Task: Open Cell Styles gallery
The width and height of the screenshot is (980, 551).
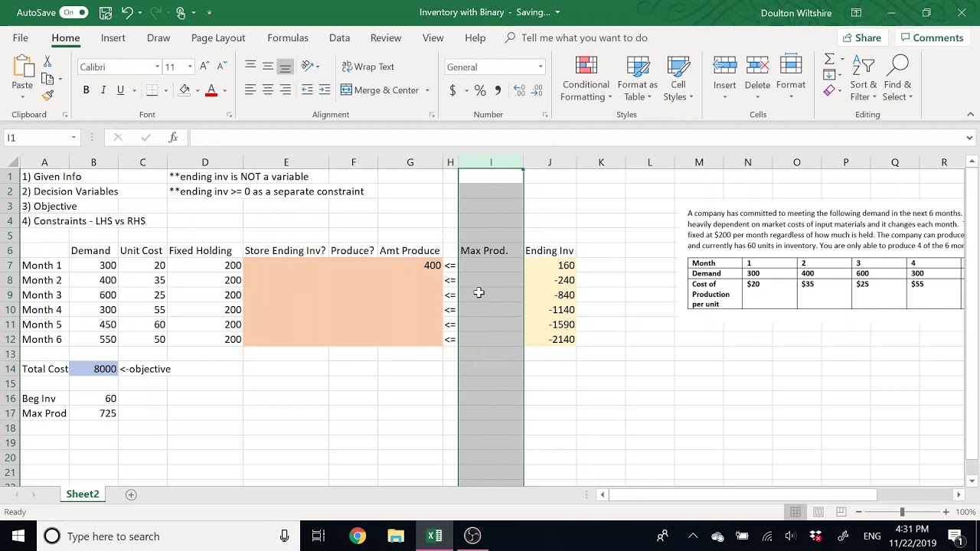Action: click(678, 79)
